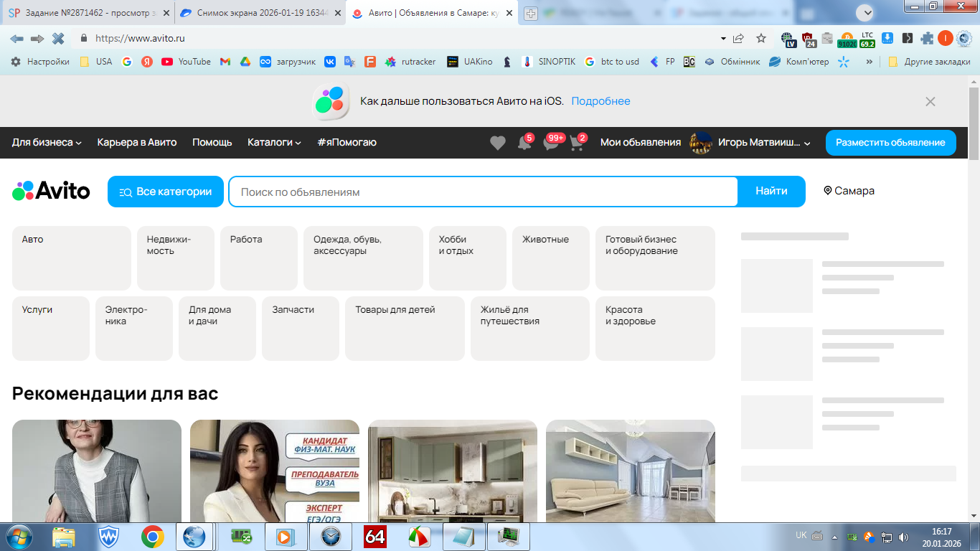
Task: Open the Все категории category selector
Action: (x=166, y=192)
